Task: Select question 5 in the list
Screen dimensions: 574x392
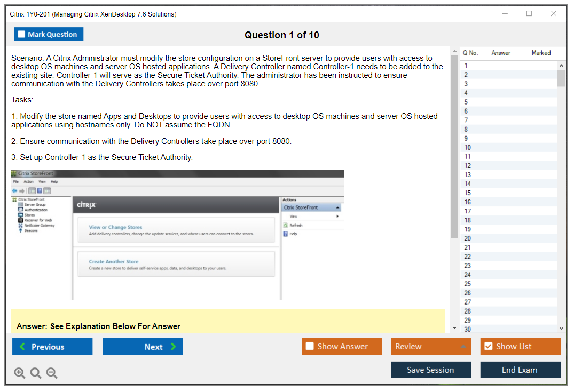Action: coord(466,102)
